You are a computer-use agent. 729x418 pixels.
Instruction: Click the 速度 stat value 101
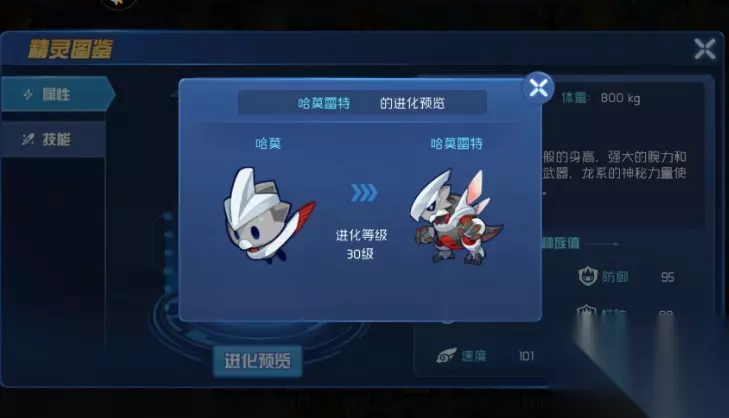[x=526, y=356]
